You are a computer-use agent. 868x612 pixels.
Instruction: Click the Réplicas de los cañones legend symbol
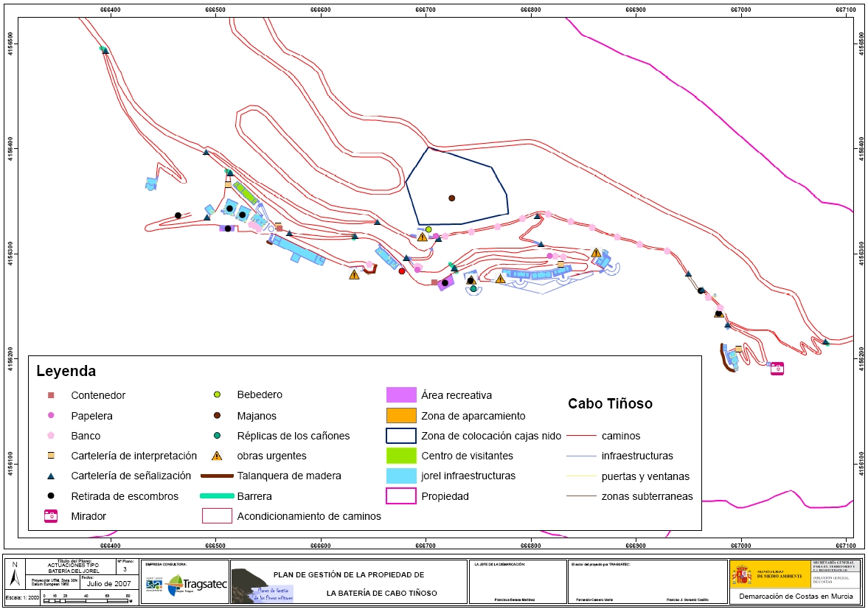pos(217,436)
